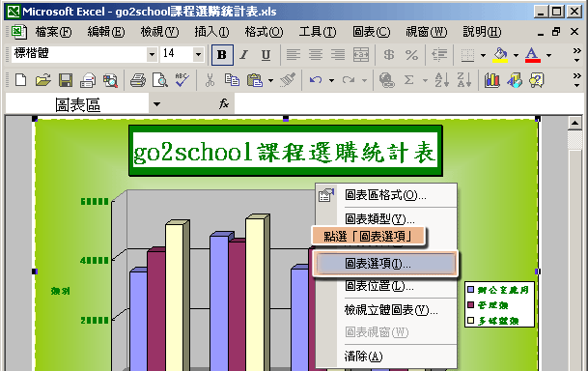The height and width of the screenshot is (371, 588).
Task: Print the document with printer icon
Action: coord(138,80)
